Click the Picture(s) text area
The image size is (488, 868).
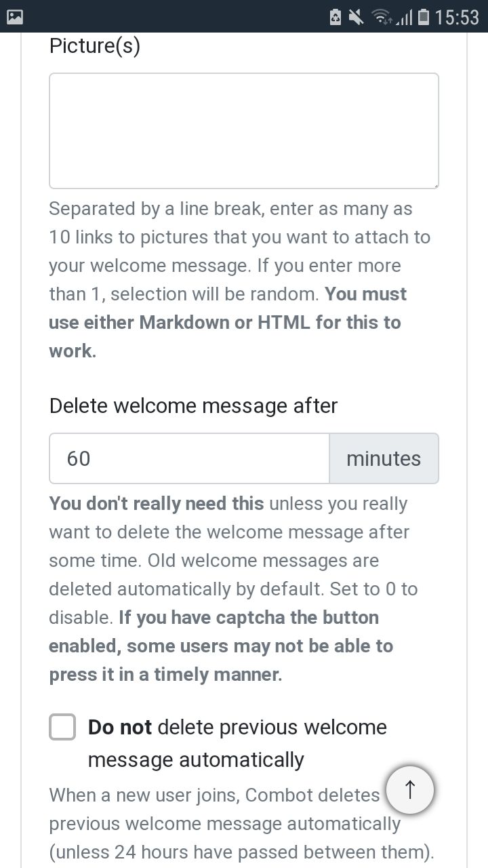pos(244,131)
